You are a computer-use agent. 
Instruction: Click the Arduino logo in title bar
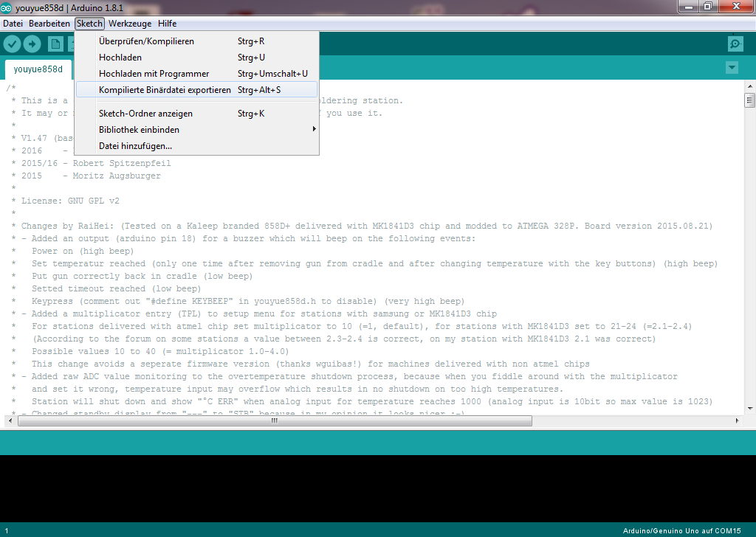[6, 7]
